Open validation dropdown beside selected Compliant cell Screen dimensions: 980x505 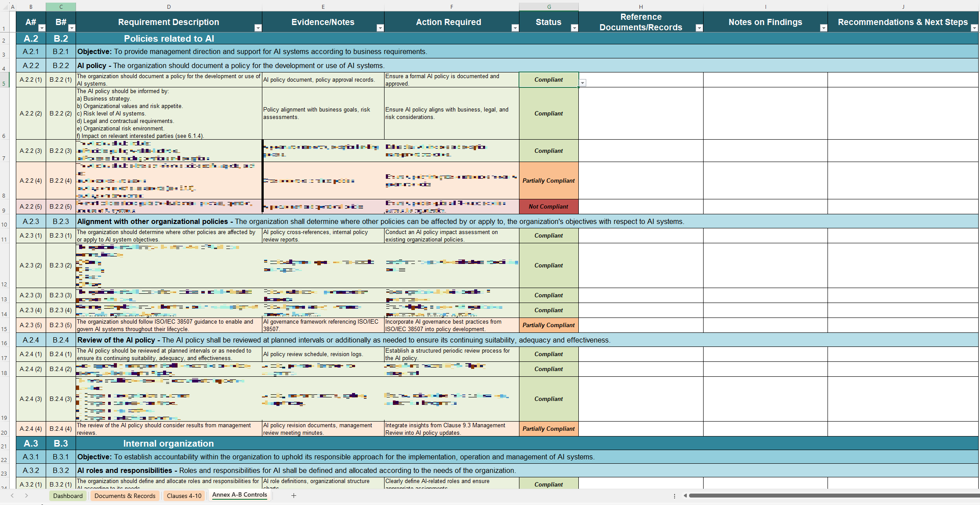coord(583,83)
